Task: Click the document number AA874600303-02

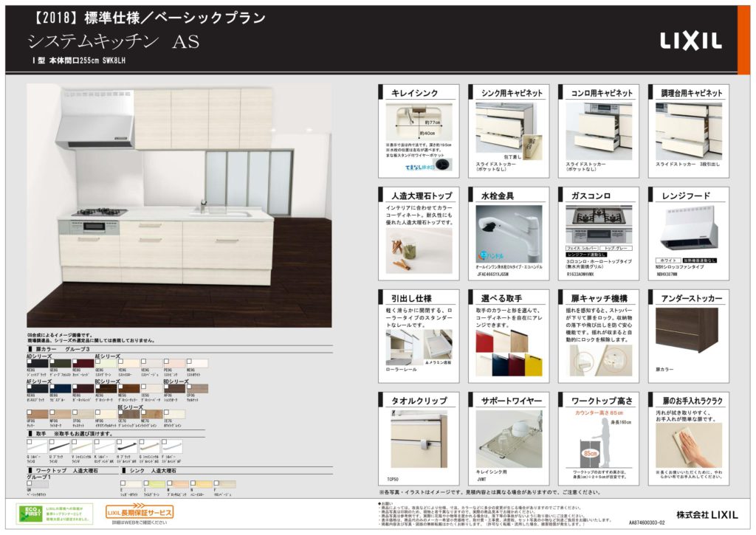Action: coord(647,522)
